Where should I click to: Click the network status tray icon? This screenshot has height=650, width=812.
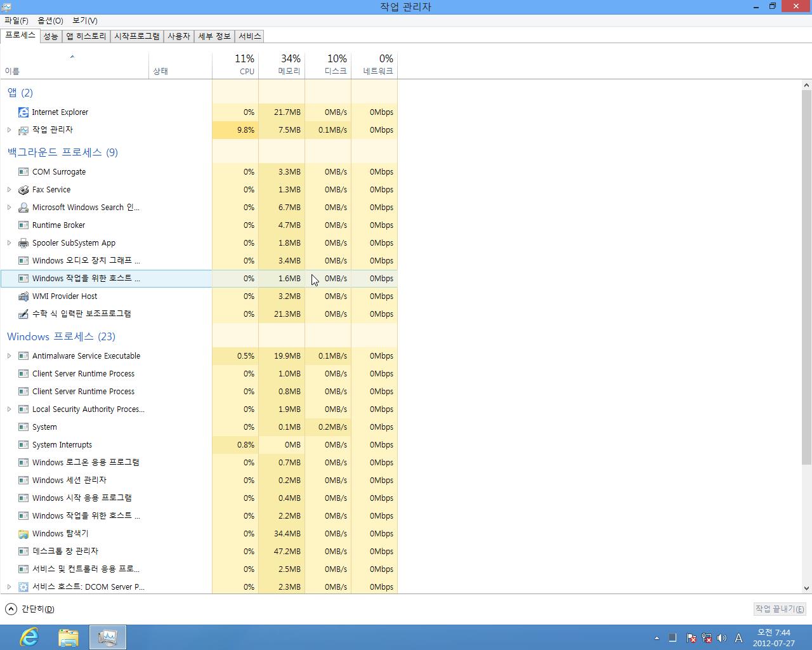707,638
